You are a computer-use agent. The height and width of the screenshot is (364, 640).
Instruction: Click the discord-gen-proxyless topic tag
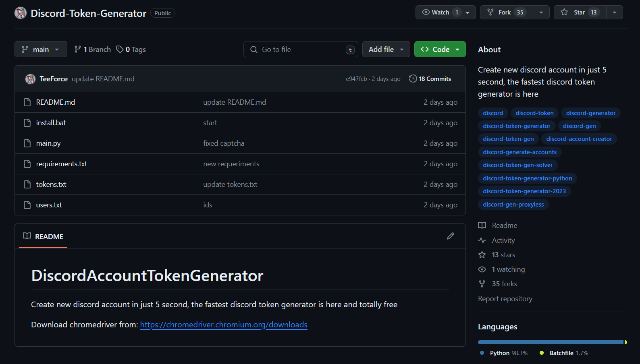513,205
